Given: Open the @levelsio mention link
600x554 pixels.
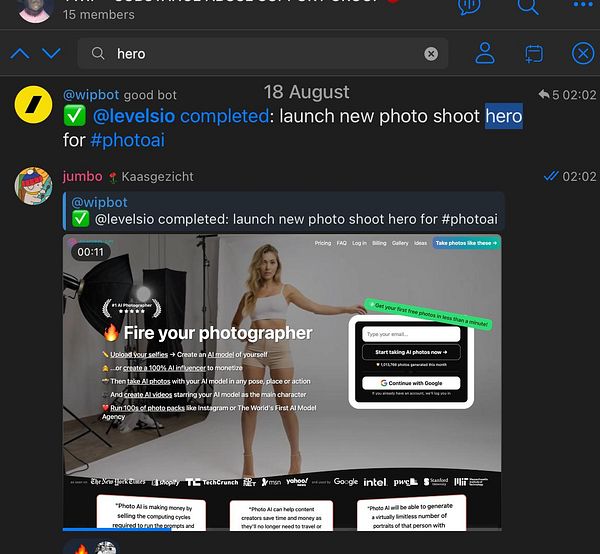Looking at the screenshot, I should 134,116.
